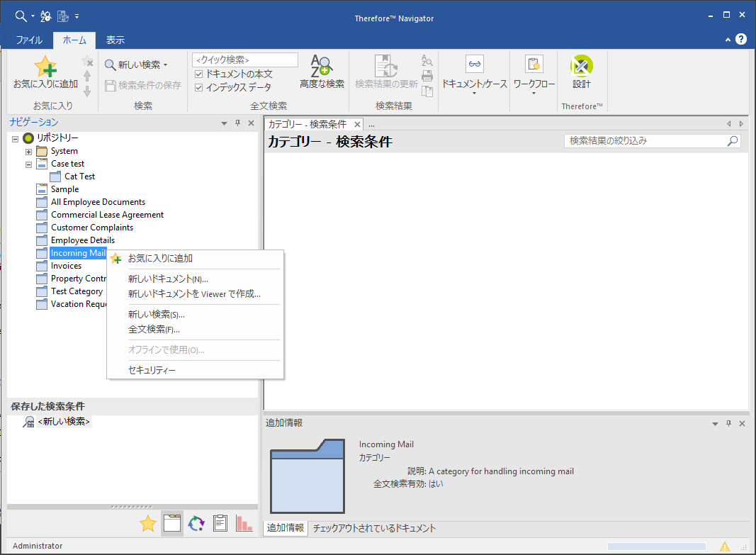
Task: Move favorite up arrow icon
Action: pyautogui.click(x=87, y=76)
